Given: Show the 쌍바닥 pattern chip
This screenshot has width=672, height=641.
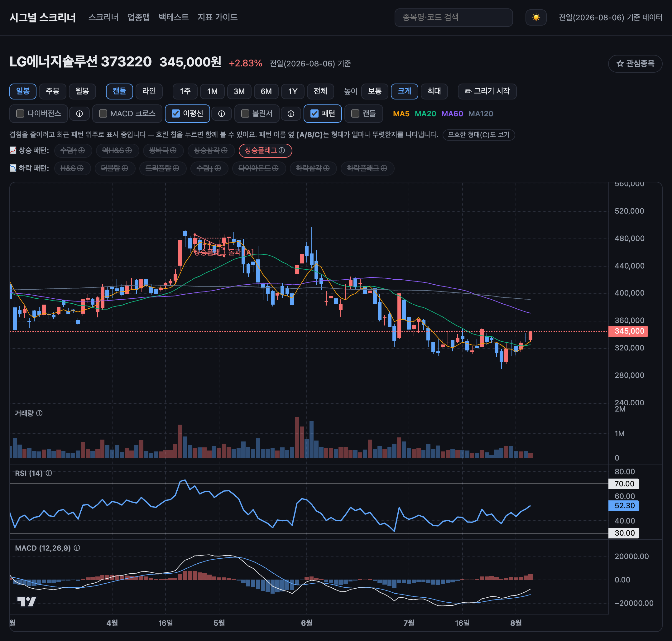Looking at the screenshot, I should pyautogui.click(x=163, y=151).
